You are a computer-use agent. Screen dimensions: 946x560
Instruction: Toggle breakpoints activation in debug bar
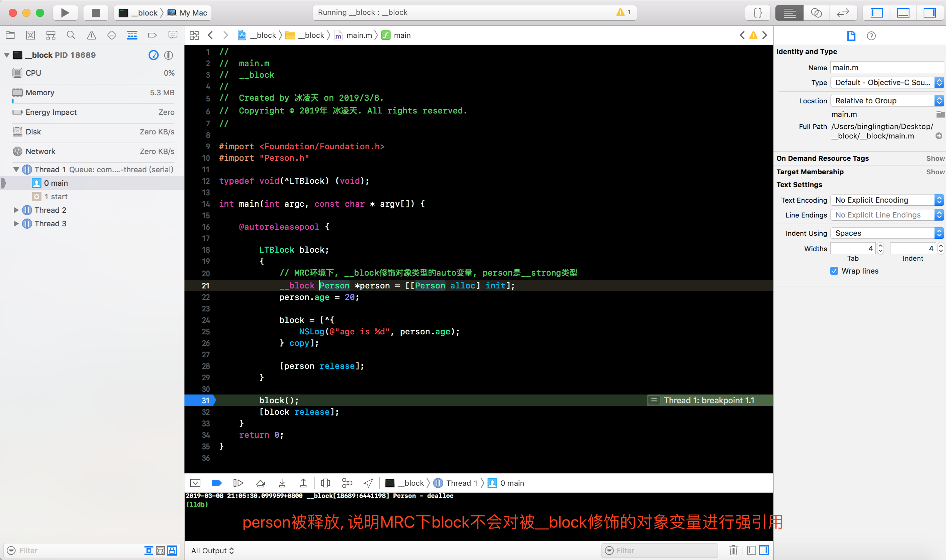pos(217,483)
